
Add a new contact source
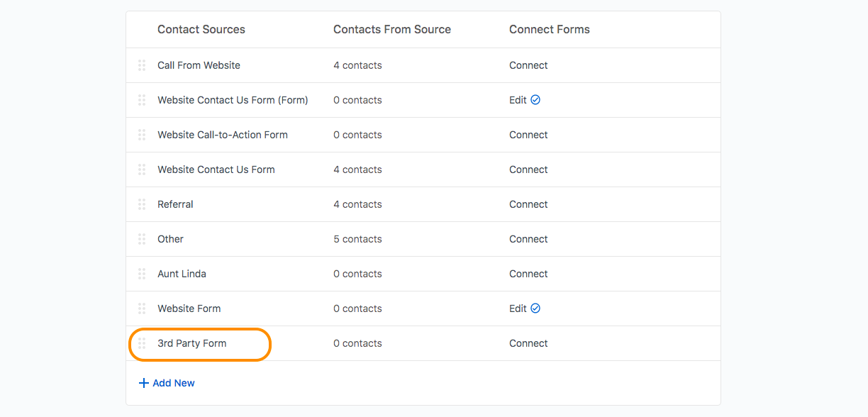point(167,383)
